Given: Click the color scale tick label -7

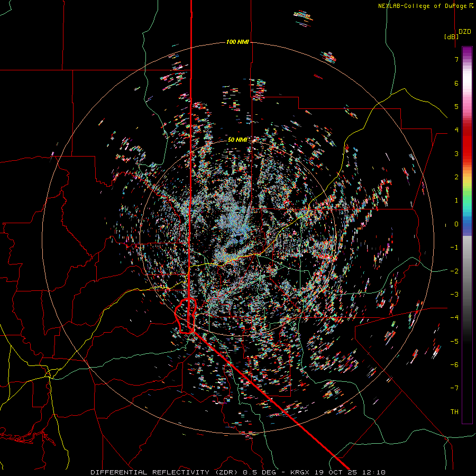Looking at the screenshot, I should pyautogui.click(x=454, y=388).
